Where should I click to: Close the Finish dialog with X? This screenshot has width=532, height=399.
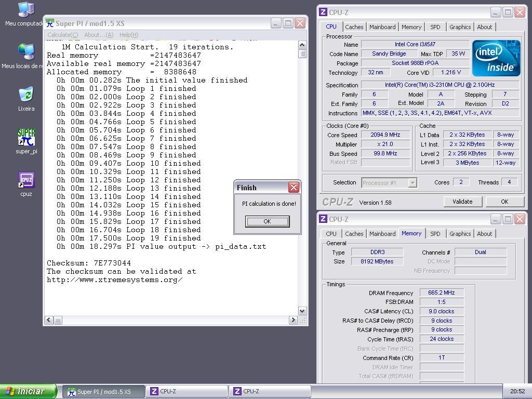294,187
